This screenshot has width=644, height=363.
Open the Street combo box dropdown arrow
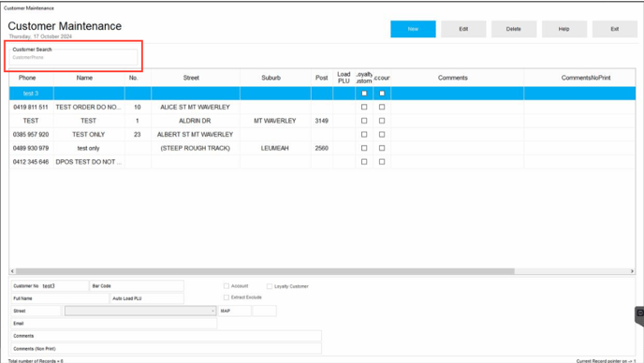coord(212,311)
